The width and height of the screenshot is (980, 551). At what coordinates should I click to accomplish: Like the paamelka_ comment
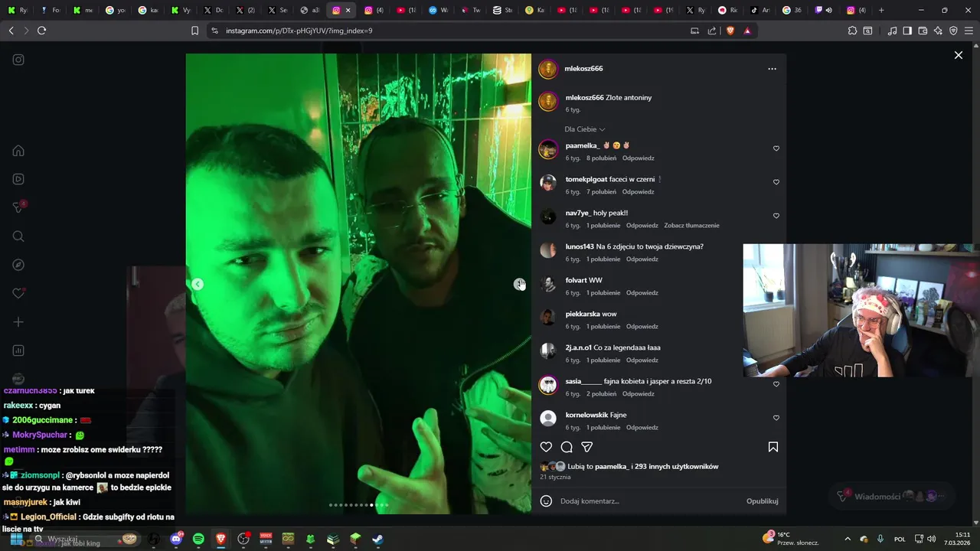click(x=776, y=148)
